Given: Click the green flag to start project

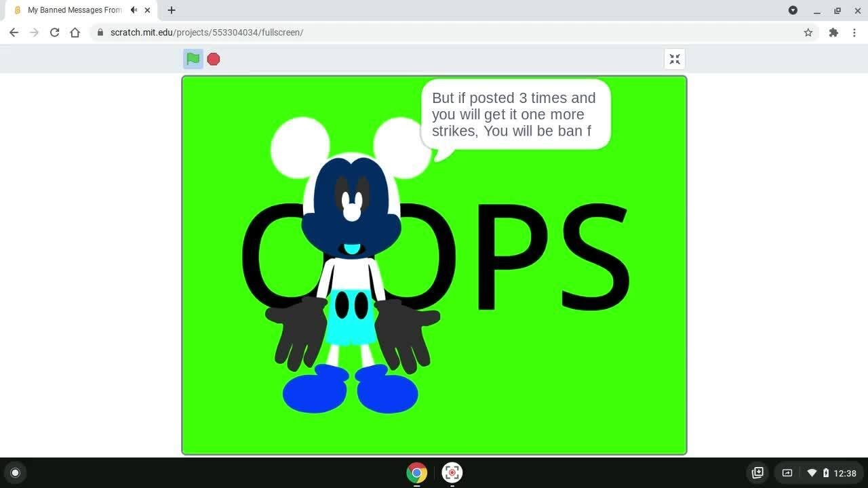Looking at the screenshot, I should (x=193, y=59).
